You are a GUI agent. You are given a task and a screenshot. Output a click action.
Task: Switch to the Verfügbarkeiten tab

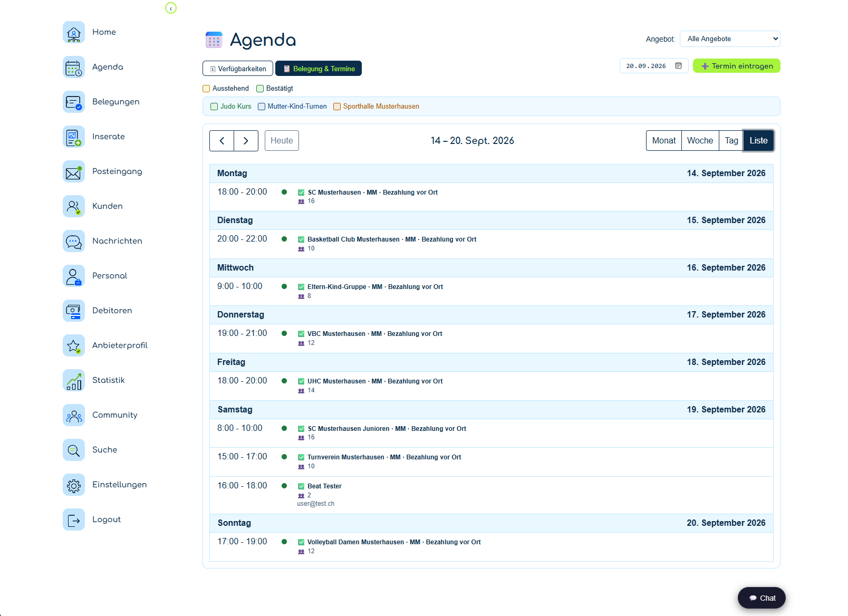point(238,69)
